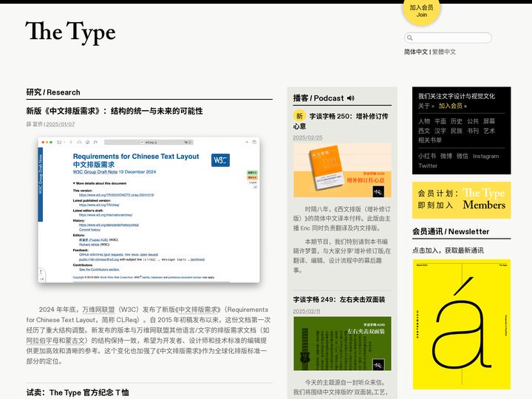Click the yellow 新 badge icon
The width and height of the screenshot is (532, 399).
coord(299,116)
